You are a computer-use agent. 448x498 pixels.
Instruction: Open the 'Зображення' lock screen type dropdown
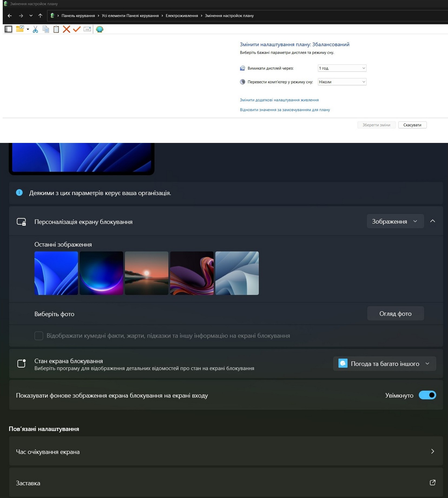pos(395,221)
